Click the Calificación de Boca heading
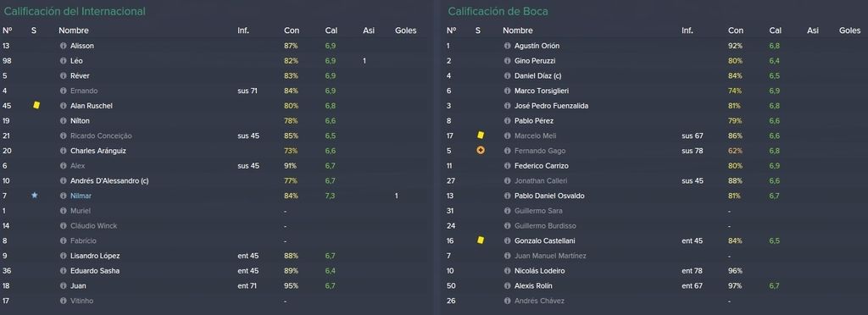Screen dimensions: 868x315 (x=498, y=11)
